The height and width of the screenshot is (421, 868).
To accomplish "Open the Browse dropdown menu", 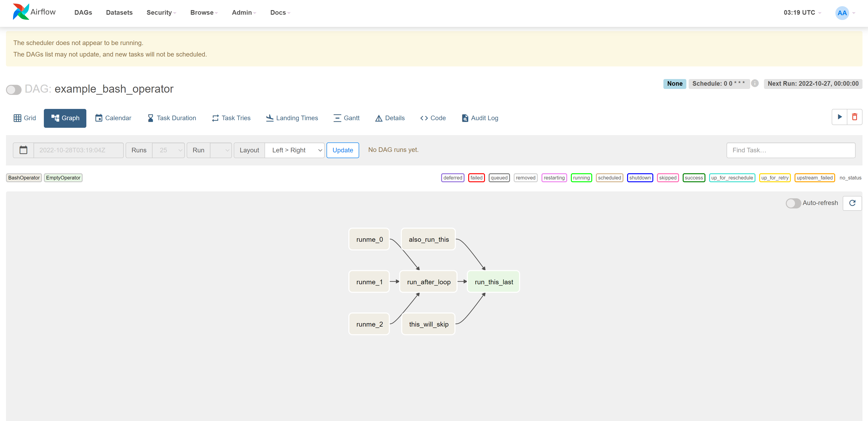I will [x=204, y=12].
